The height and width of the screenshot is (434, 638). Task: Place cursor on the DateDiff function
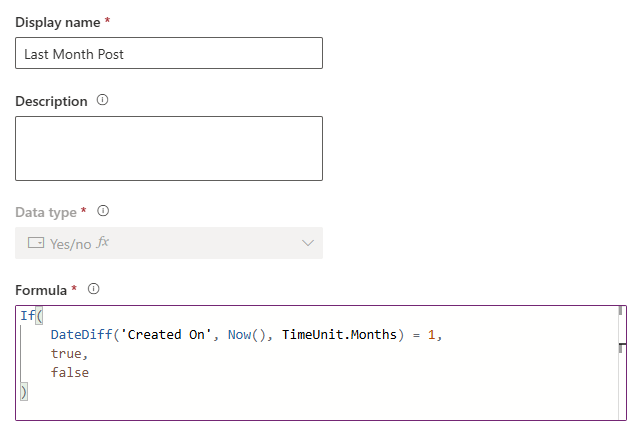pos(81,334)
